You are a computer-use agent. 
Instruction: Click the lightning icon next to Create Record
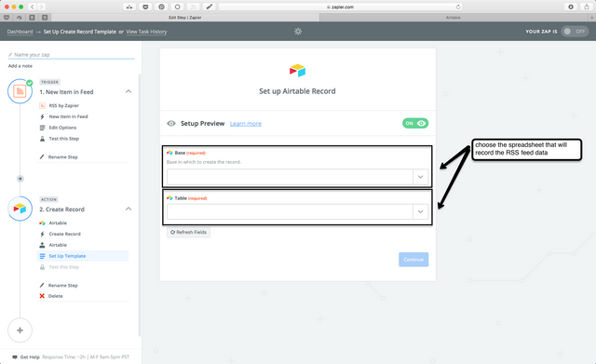pos(42,234)
